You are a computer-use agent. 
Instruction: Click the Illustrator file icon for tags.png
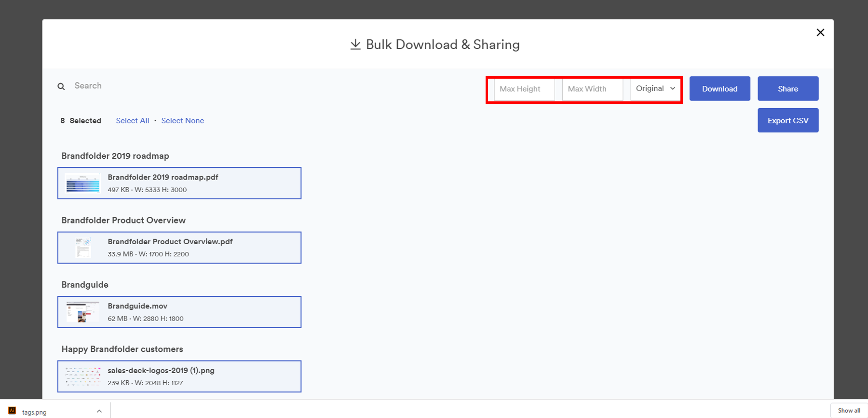tap(12, 411)
